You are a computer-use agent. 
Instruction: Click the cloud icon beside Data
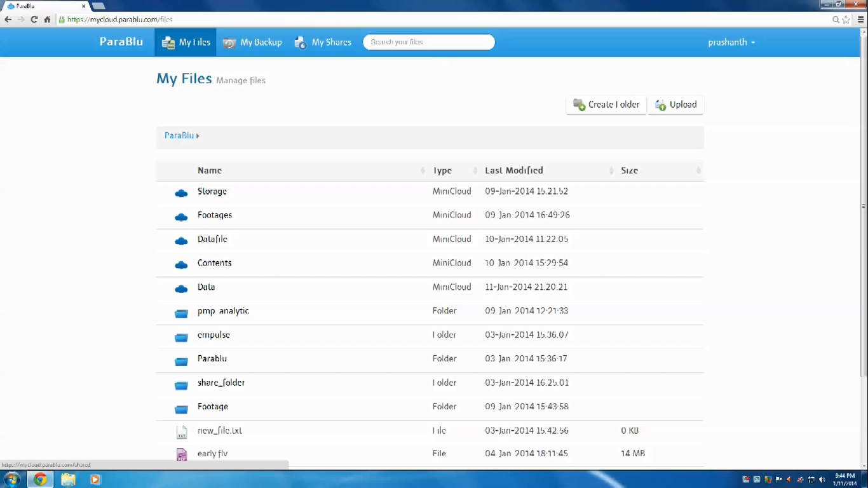tap(181, 288)
